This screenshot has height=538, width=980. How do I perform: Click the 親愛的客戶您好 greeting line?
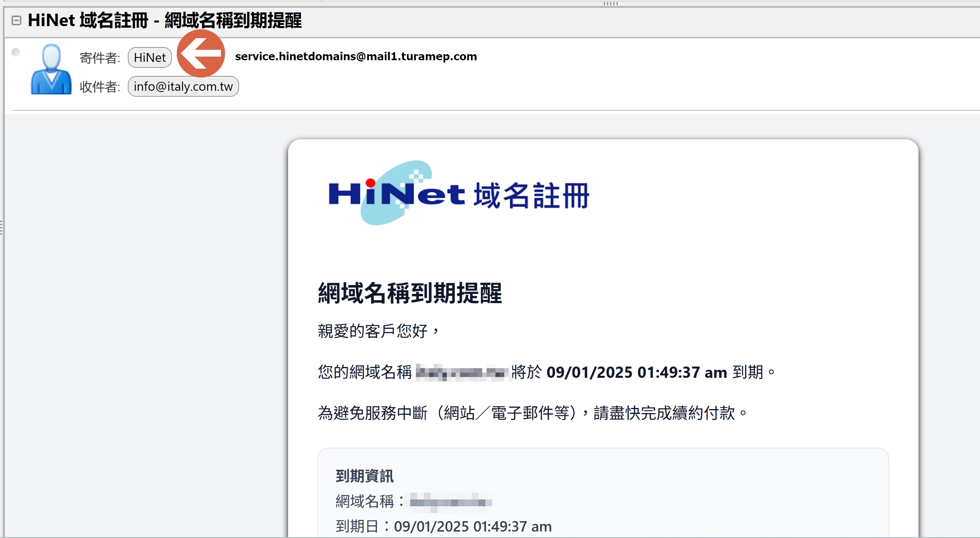coord(378,331)
